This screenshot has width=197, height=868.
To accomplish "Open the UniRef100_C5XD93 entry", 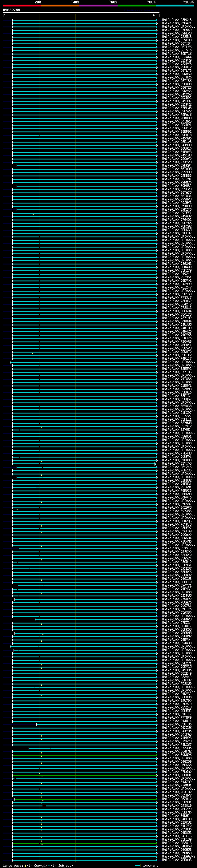I will tap(177, 206).
